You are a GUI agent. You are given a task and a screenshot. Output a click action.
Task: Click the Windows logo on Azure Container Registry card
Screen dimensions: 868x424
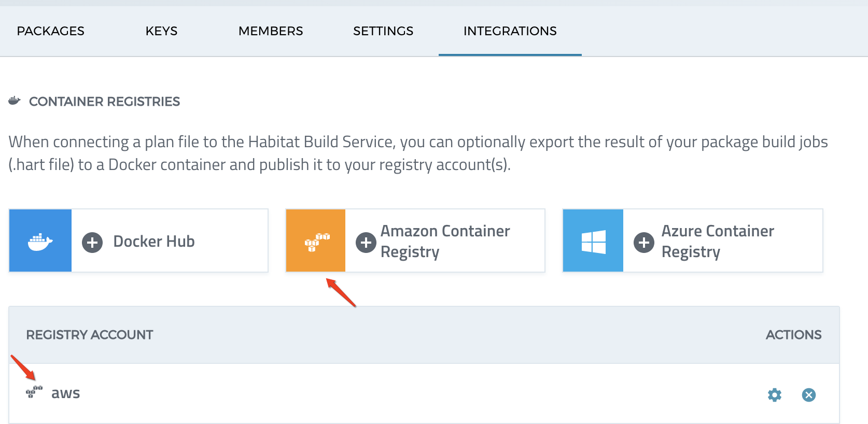coord(593,240)
